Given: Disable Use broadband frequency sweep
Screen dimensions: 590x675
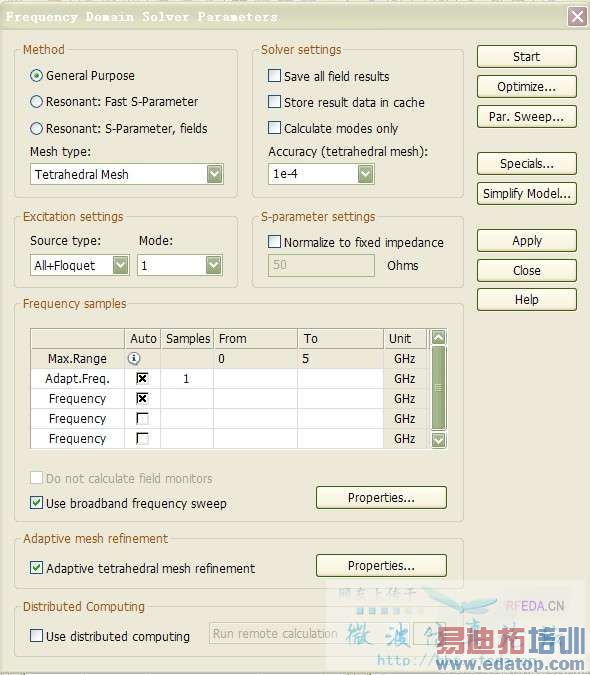Looking at the screenshot, I should (x=37, y=502).
